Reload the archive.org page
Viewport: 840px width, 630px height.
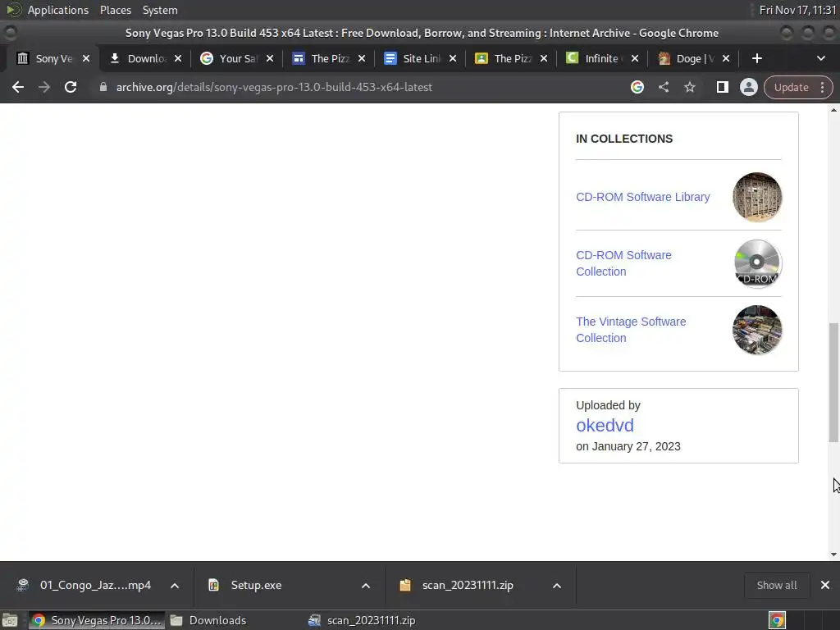(x=71, y=87)
